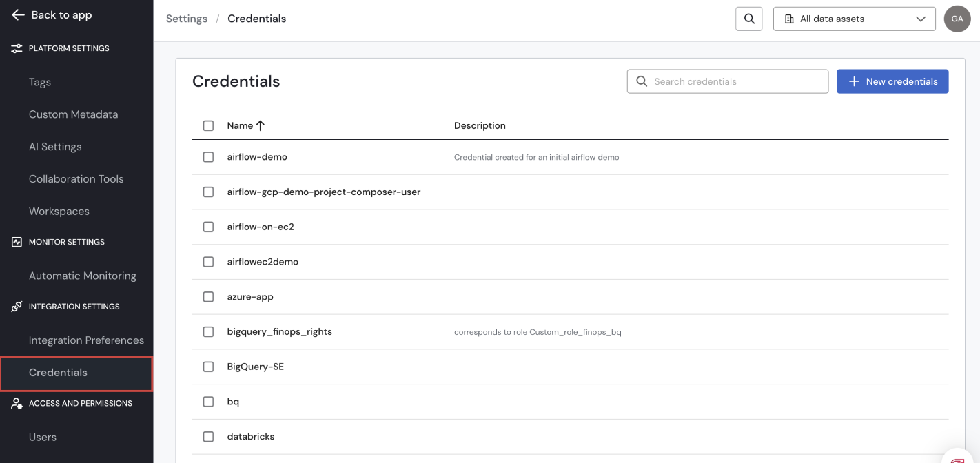Open the All data assets dropdown

[x=854, y=19]
